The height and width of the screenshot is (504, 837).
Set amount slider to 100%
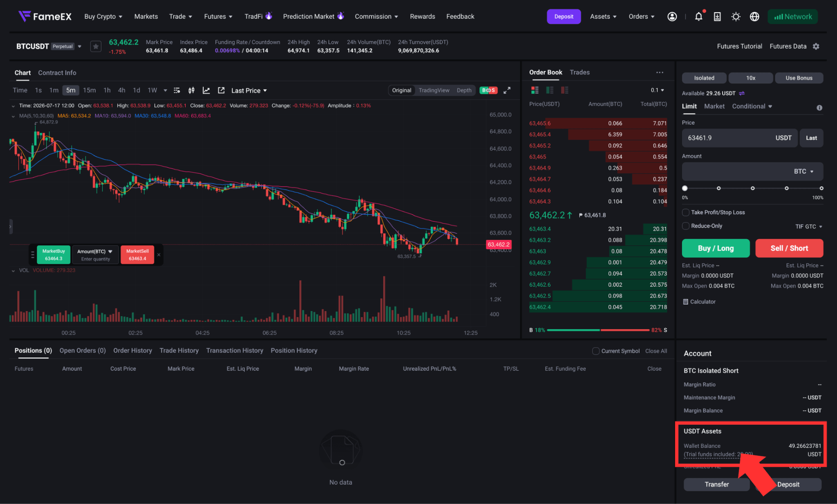coord(821,188)
